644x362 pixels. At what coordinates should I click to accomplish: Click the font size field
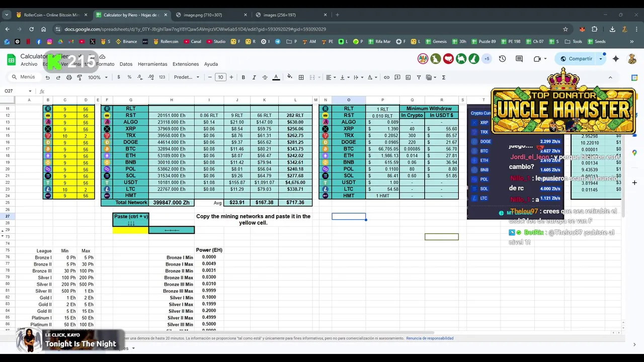point(220,77)
